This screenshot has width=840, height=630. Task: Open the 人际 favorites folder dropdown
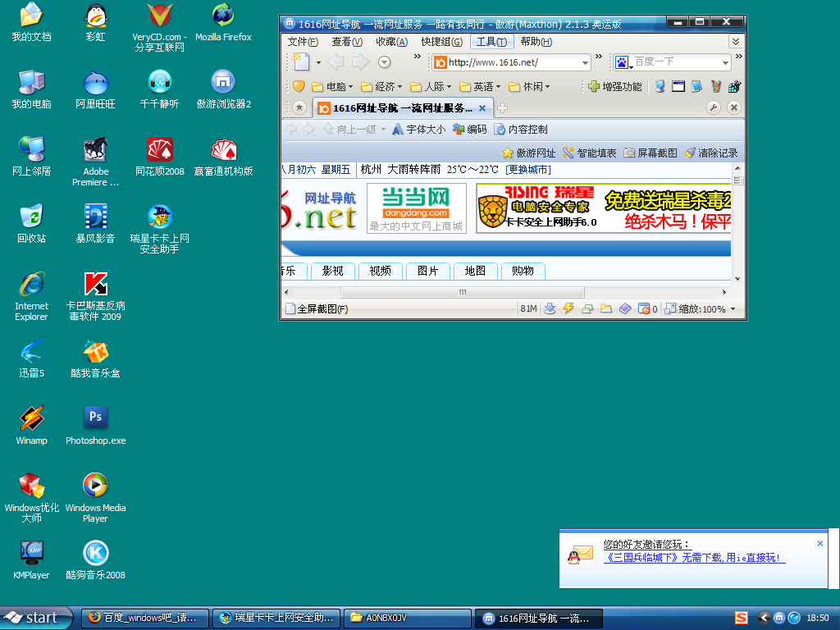click(431, 86)
